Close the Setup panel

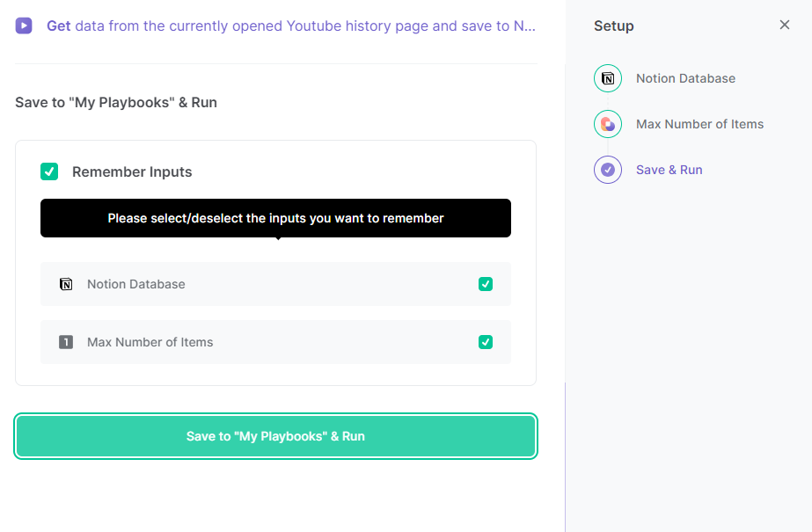(785, 25)
